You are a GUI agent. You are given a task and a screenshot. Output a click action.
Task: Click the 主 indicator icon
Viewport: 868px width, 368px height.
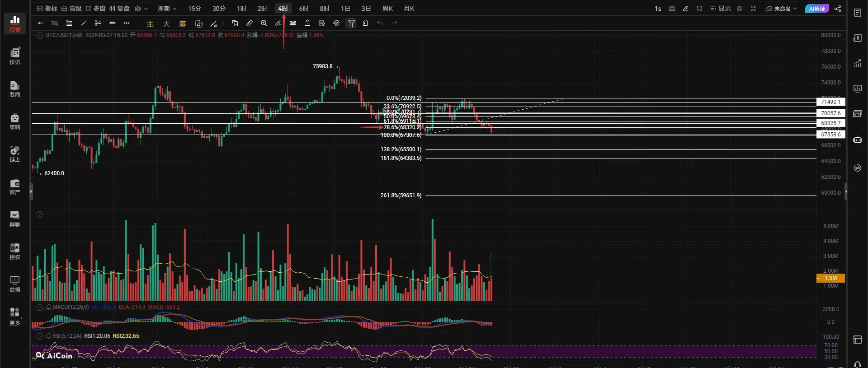pyautogui.click(x=150, y=24)
